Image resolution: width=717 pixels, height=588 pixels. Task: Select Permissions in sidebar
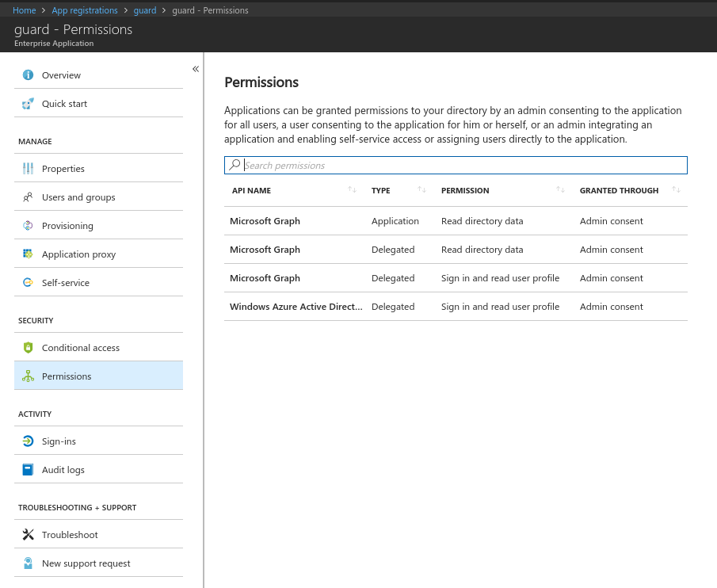coord(98,376)
